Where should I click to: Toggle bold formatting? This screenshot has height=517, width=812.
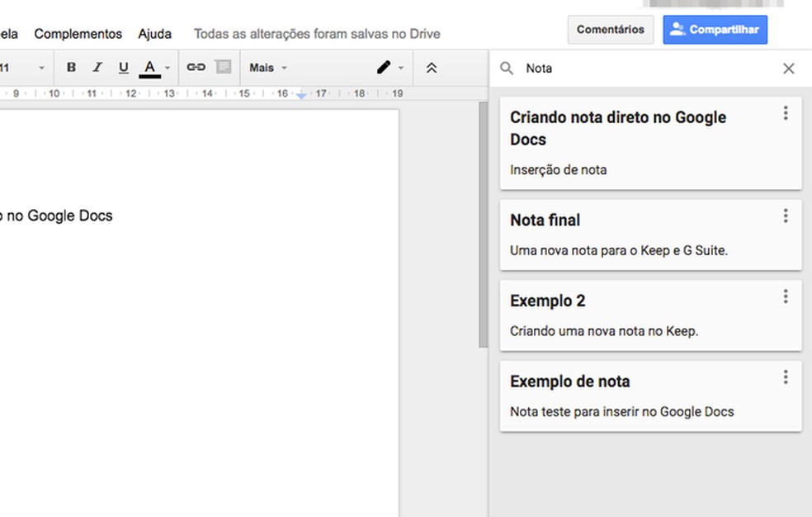click(x=71, y=67)
